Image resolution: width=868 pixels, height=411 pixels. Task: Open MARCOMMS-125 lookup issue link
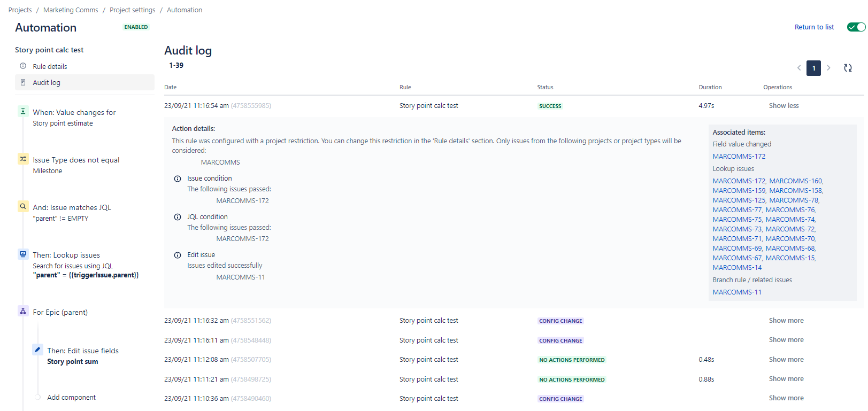[739, 200]
